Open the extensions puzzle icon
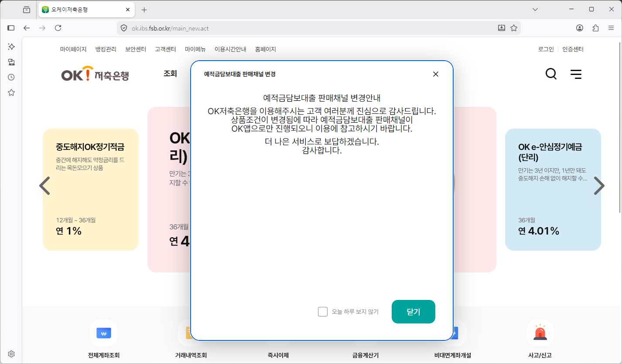 pos(595,28)
